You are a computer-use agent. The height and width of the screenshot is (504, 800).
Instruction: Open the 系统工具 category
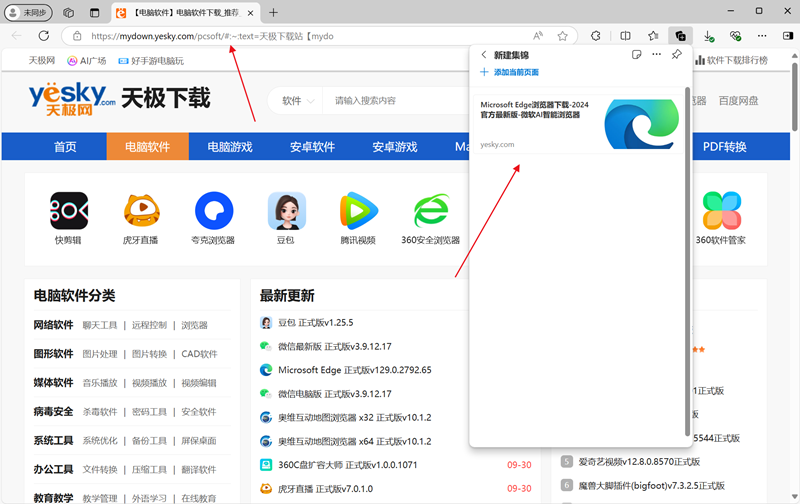(54, 440)
